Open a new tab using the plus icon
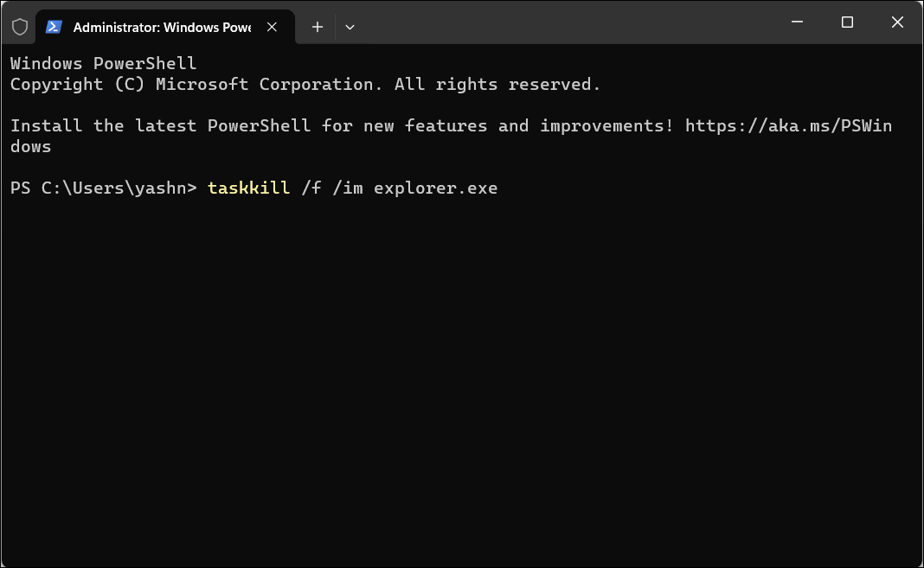924x568 pixels. pos(317,27)
